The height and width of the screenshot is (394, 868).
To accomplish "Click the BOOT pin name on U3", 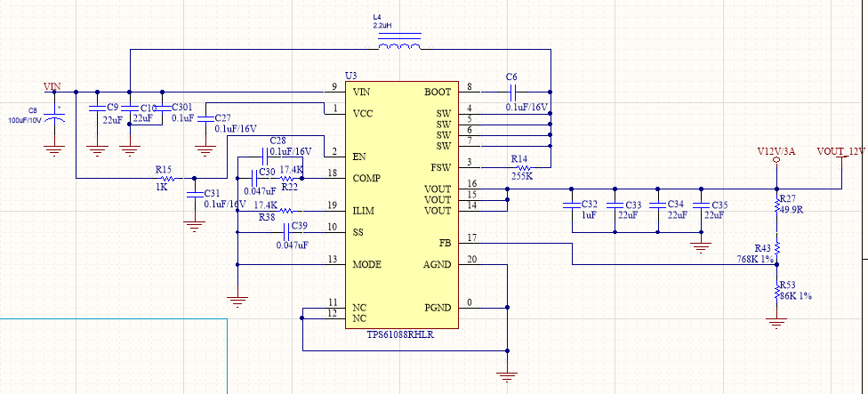I will click(439, 92).
